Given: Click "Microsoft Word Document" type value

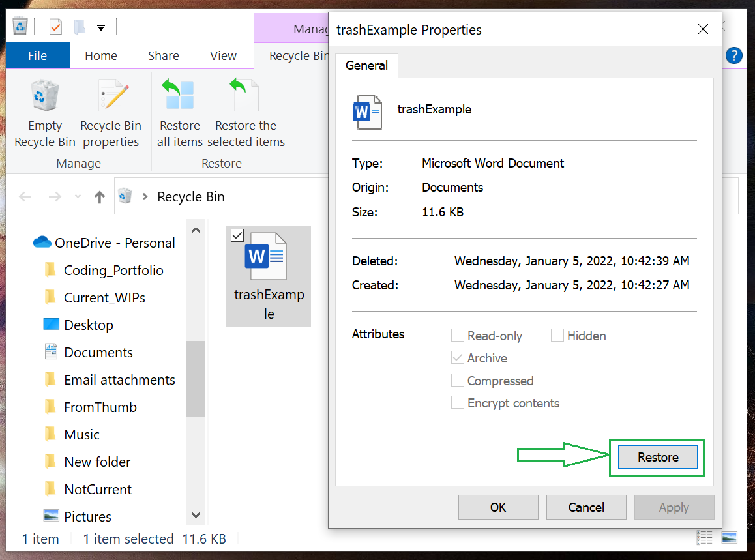Looking at the screenshot, I should [493, 163].
